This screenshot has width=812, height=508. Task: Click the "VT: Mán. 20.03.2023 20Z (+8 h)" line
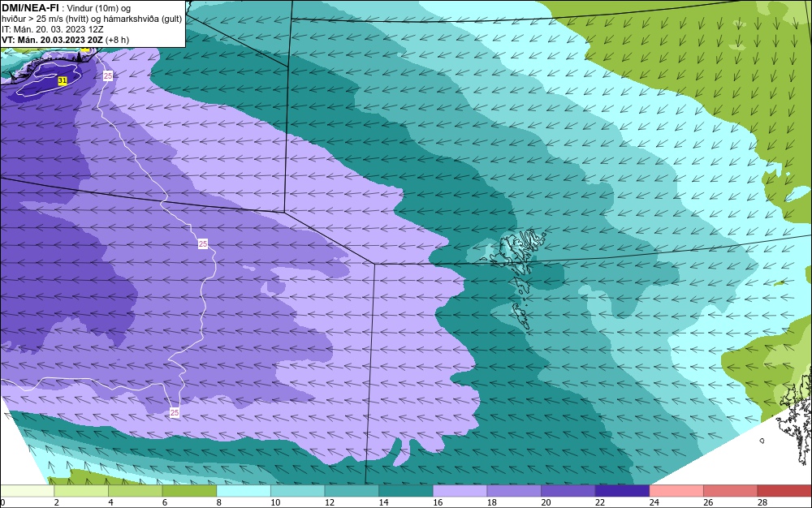pos(65,40)
